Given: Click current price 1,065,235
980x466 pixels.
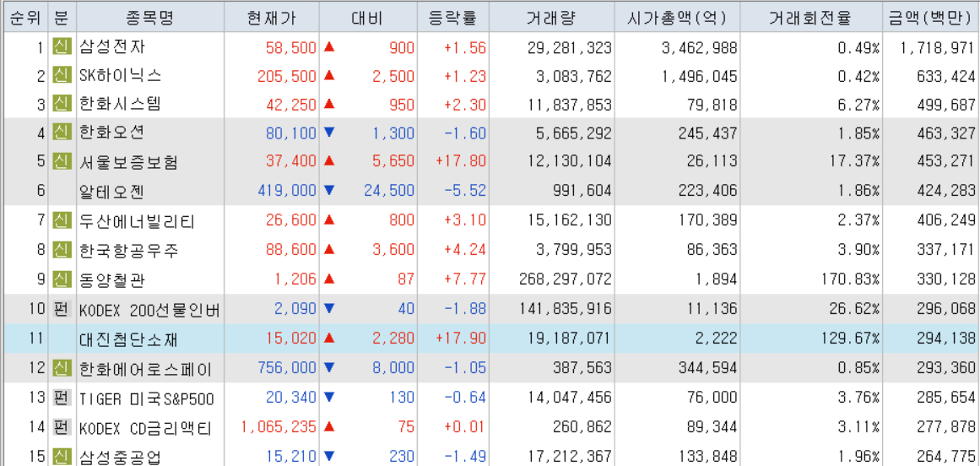Looking at the screenshot, I should pyautogui.click(x=279, y=428).
